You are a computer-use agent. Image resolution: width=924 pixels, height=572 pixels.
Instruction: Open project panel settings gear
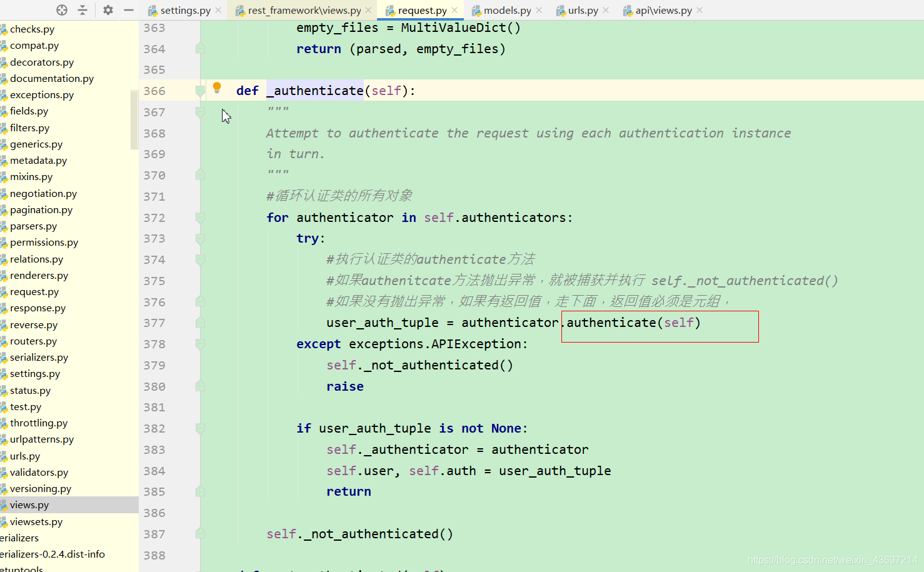tap(108, 10)
